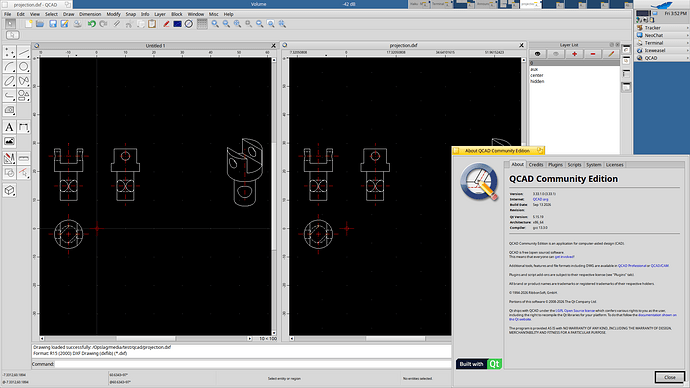Open the Dimension tools
This screenshot has height=388, width=690.
(x=24, y=127)
